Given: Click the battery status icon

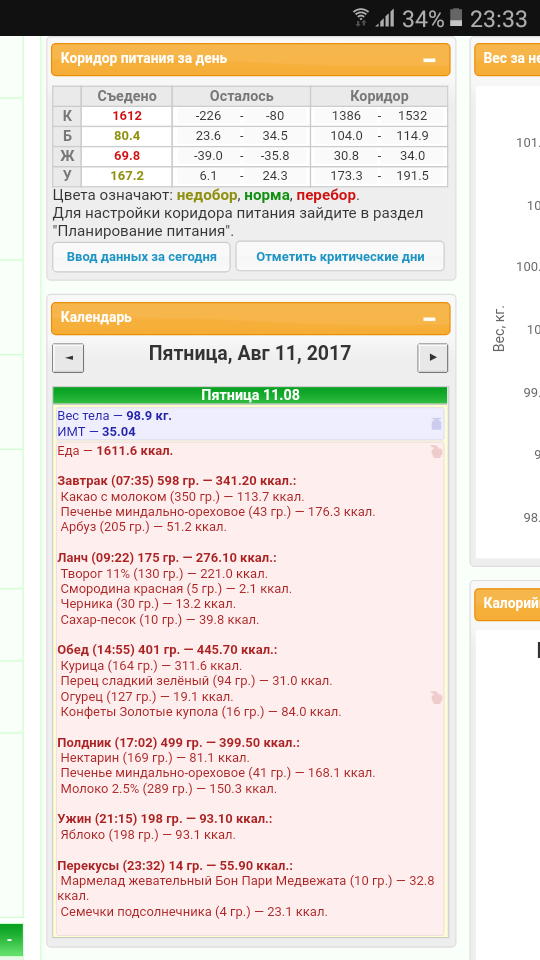Looking at the screenshot, I should tap(456, 17).
